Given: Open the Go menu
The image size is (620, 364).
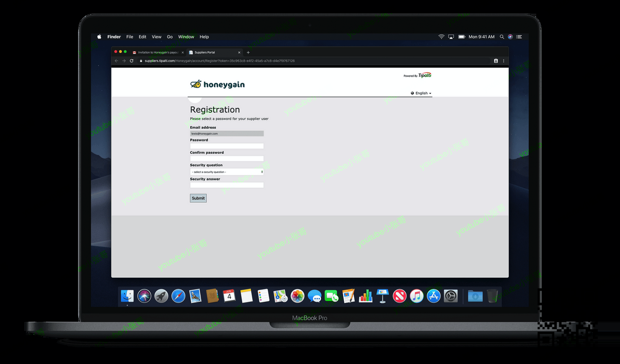Looking at the screenshot, I should 170,37.
